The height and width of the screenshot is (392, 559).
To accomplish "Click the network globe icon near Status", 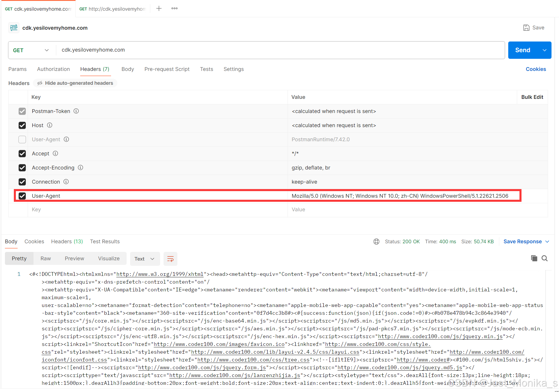I will [x=376, y=242].
